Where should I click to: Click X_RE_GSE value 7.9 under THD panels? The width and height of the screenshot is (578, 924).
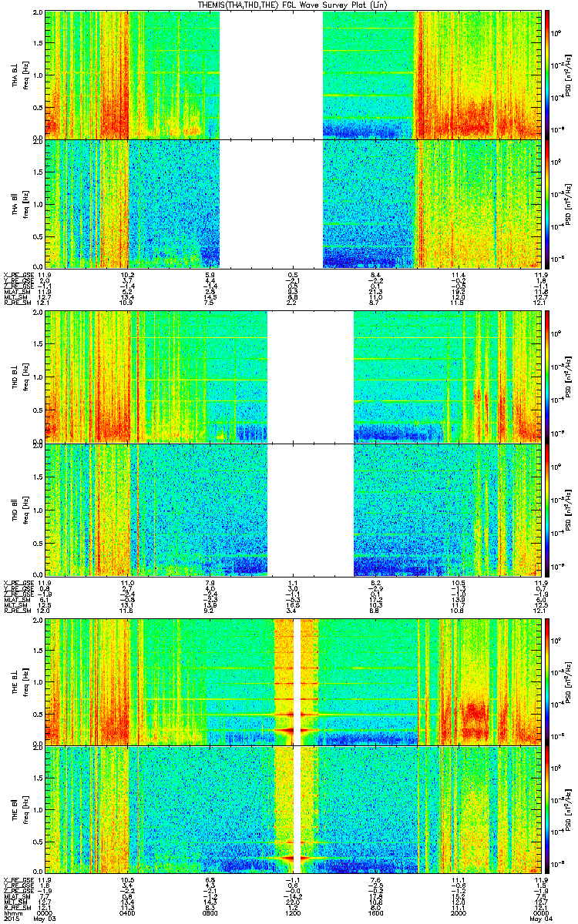coord(212,582)
